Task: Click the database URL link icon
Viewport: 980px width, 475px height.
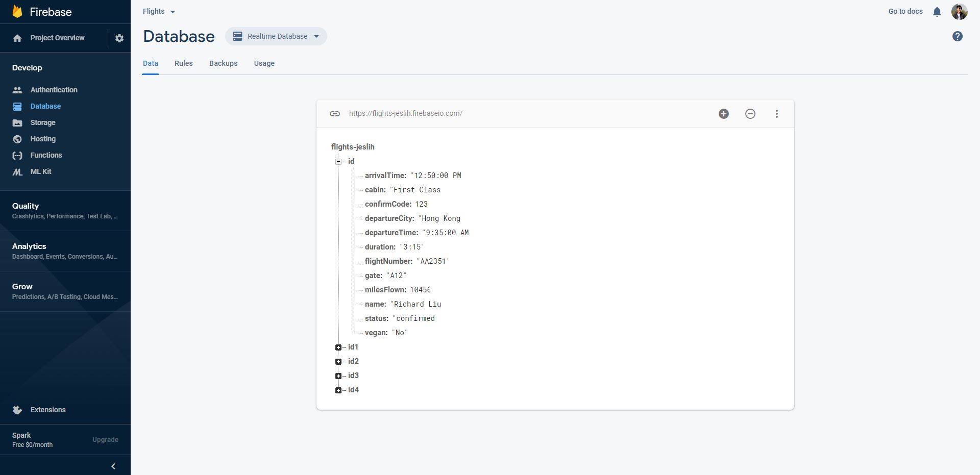Action: (335, 114)
